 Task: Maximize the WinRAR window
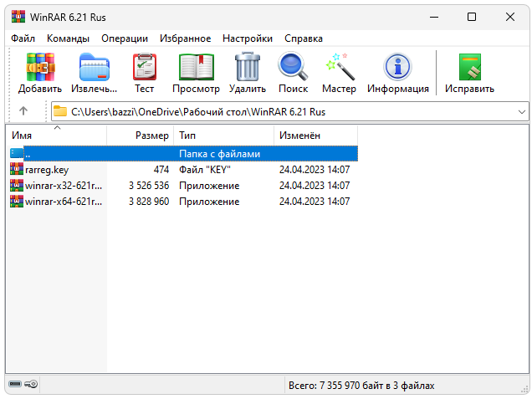[x=472, y=17]
